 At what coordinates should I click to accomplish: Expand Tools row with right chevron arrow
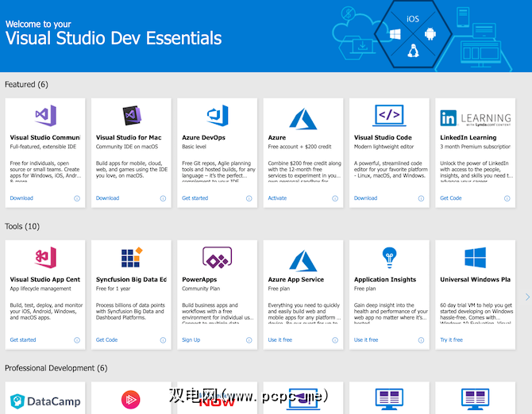[x=527, y=297]
